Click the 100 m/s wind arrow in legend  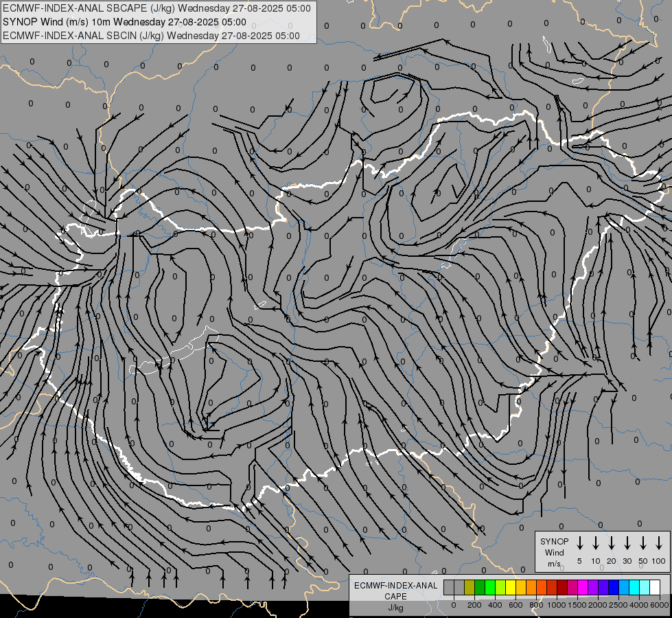(659, 543)
